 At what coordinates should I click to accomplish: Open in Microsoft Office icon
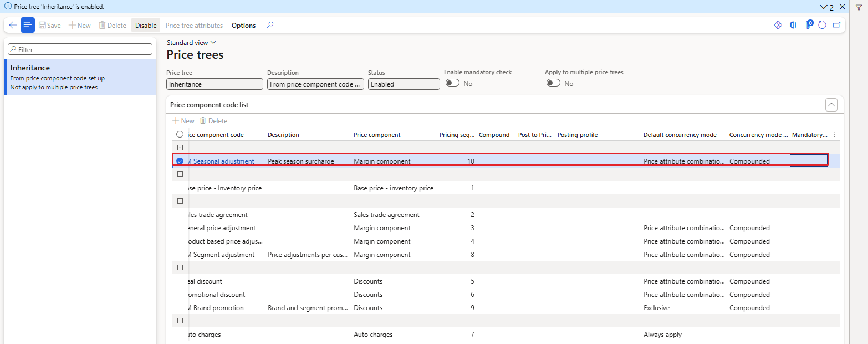793,25
